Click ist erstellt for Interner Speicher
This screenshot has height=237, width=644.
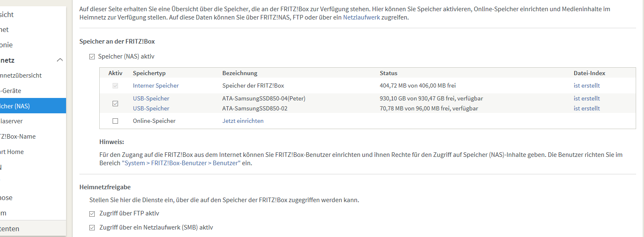click(x=587, y=86)
